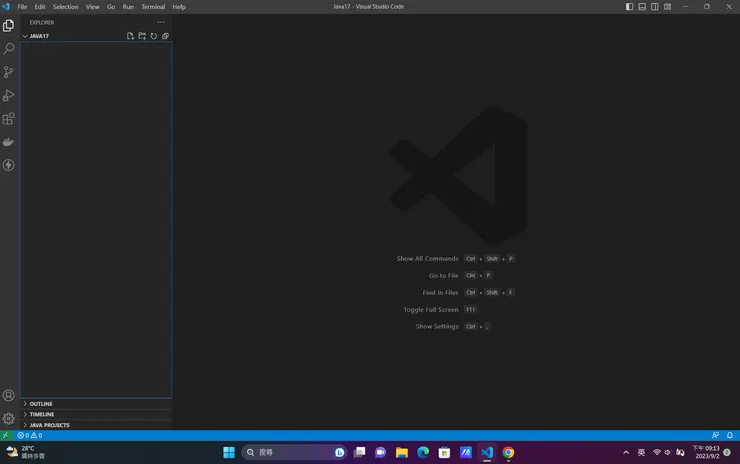Open Run and Debug view
This screenshot has width=740, height=464.
[8, 95]
